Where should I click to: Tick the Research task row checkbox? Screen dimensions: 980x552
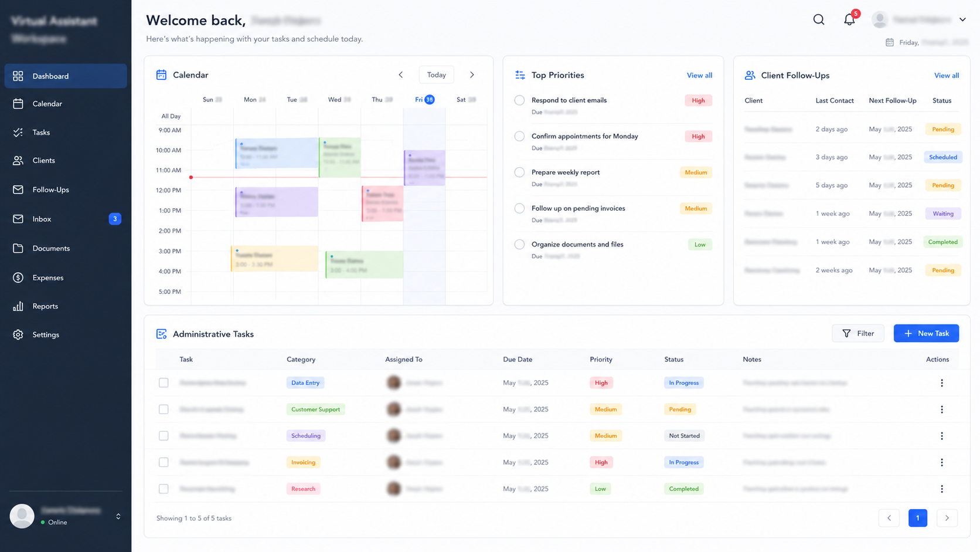[164, 489]
